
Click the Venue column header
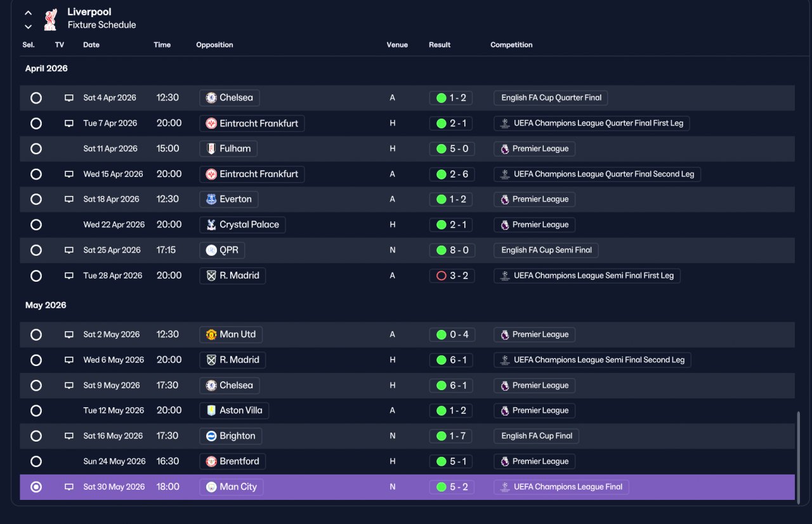[397, 45]
